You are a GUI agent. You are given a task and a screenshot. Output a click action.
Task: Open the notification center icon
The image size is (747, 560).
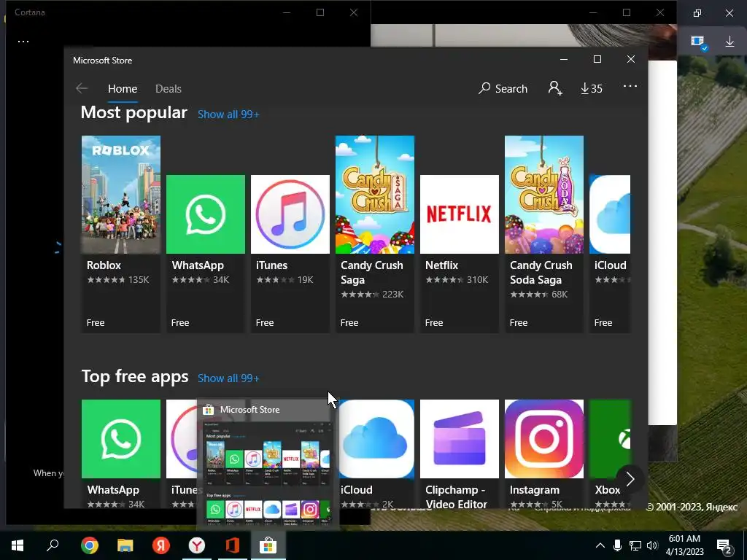[724, 546]
